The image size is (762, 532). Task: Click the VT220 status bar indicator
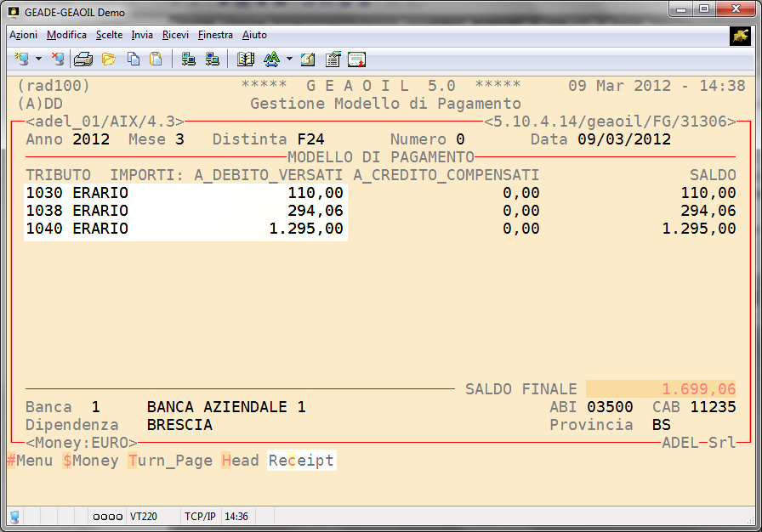(x=142, y=516)
